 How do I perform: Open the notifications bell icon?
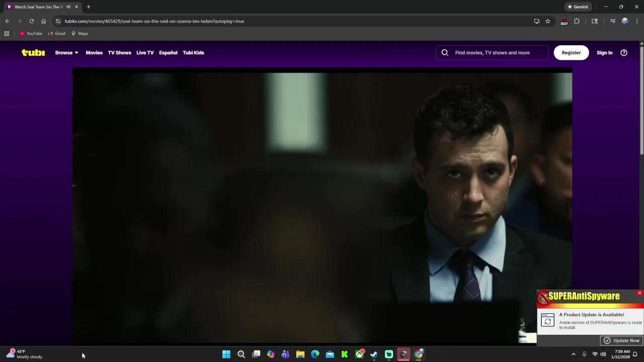coord(635,354)
